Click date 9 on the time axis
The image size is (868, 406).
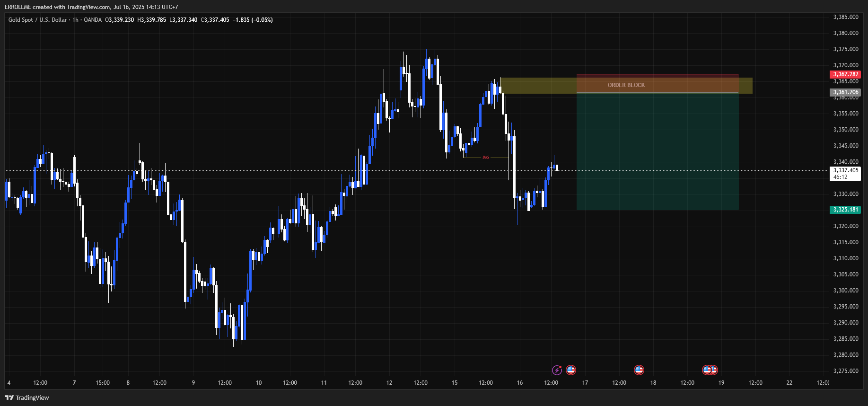(x=193, y=383)
